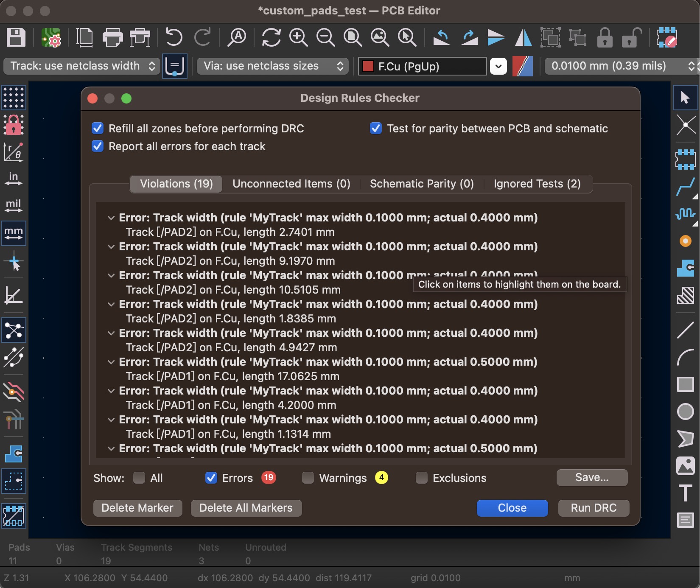Click the Refresh view icon

click(271, 37)
